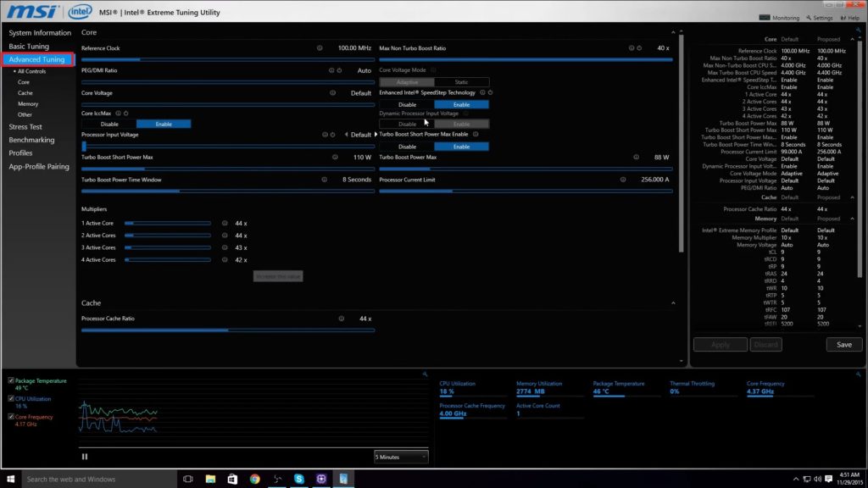Click the Processor Cache Ratio slider
868x488 pixels.
pyautogui.click(x=227, y=330)
